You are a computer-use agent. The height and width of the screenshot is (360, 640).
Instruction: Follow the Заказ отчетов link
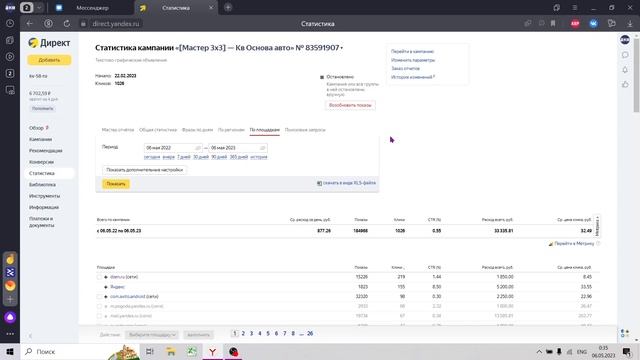click(405, 68)
